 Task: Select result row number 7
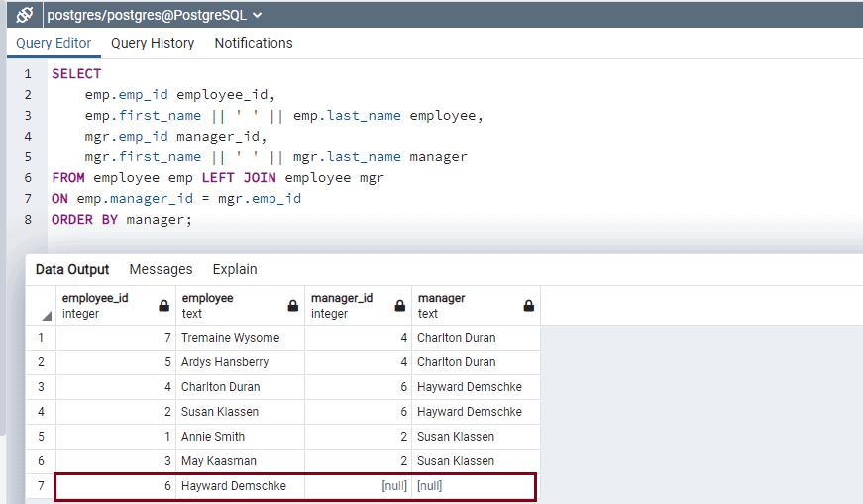pyautogui.click(x=41, y=486)
